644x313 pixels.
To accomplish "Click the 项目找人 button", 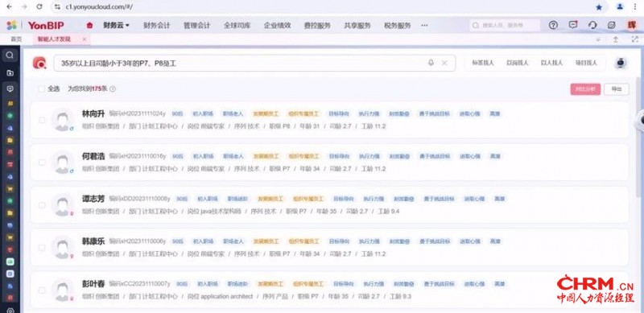I will (x=586, y=64).
